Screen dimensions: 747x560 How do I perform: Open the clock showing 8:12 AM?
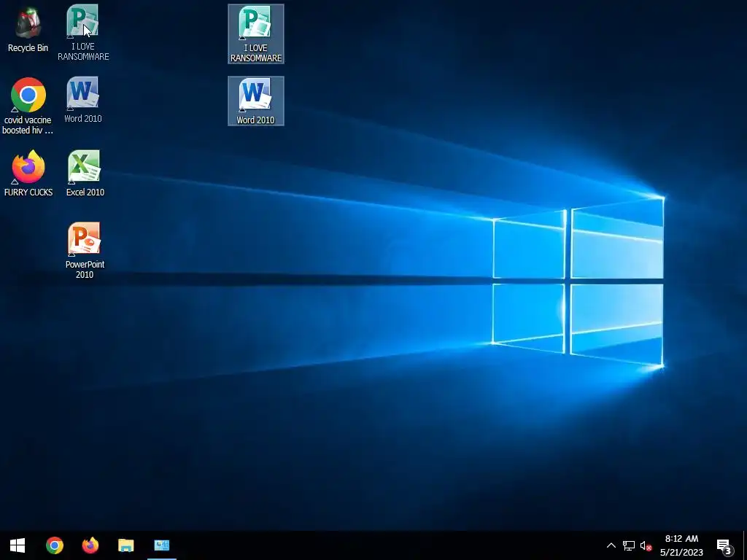(681, 545)
